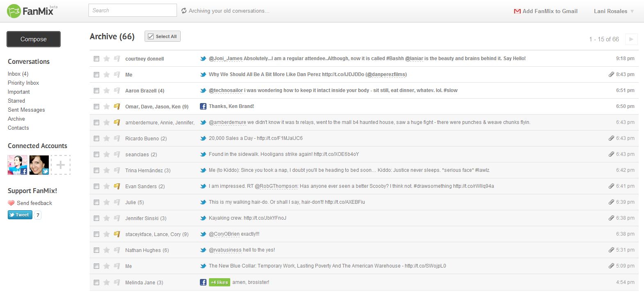
Task: Select the Nathan Hughes conversation checkbox
Action: 96,250
